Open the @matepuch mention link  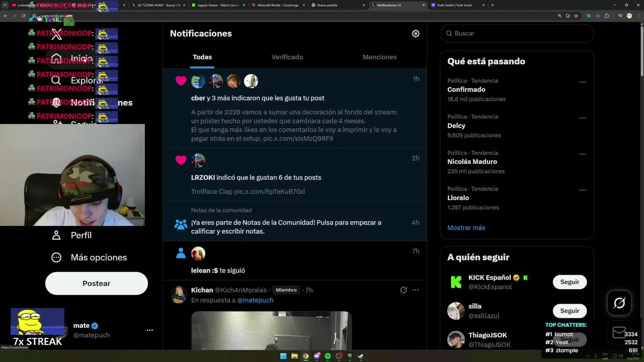(255, 300)
